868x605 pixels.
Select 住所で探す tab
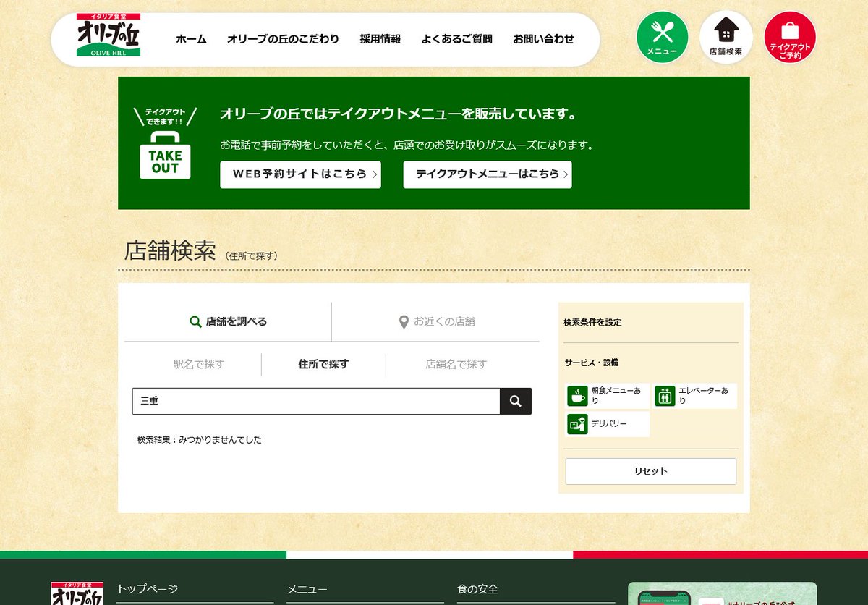pos(323,364)
